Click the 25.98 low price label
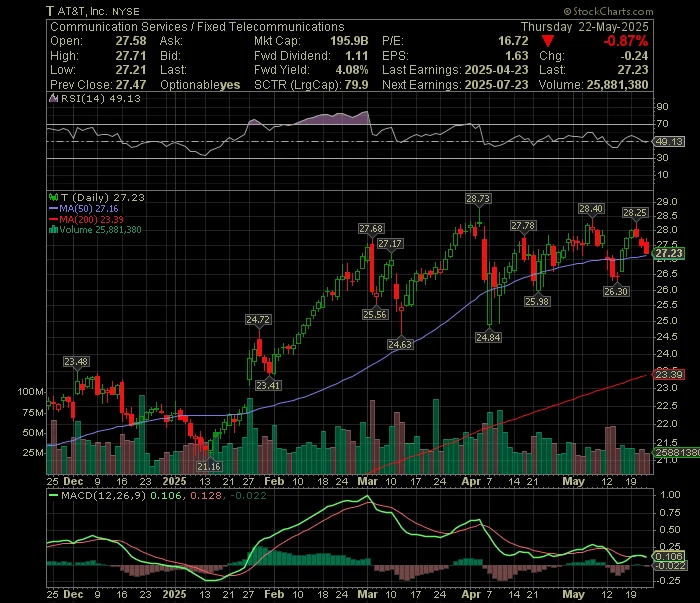 click(537, 302)
